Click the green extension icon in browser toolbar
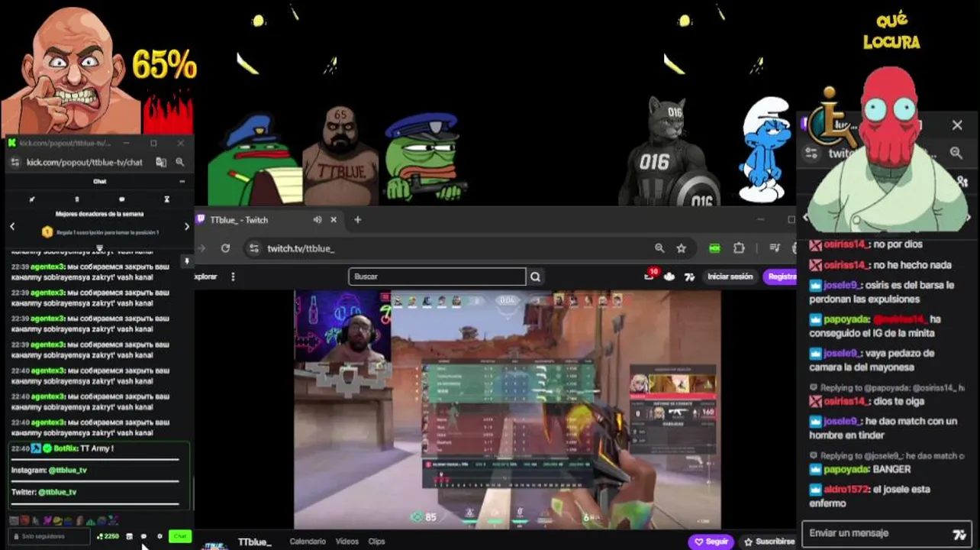 (x=714, y=248)
